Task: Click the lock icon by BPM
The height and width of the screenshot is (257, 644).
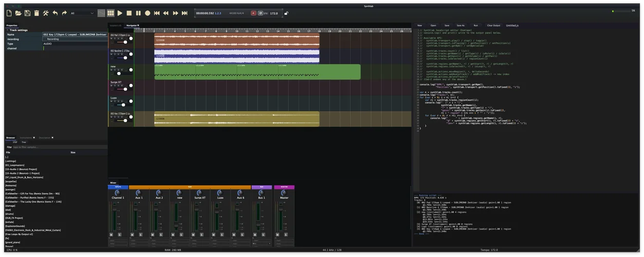Action: (286, 13)
